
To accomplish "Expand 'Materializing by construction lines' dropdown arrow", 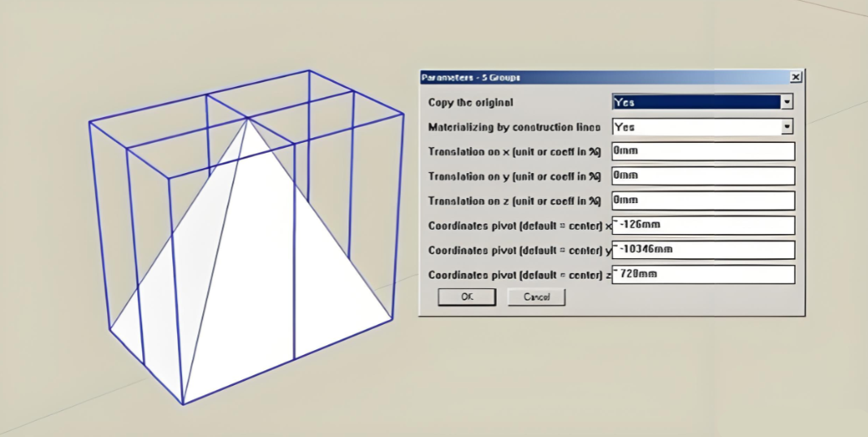I will pos(786,127).
